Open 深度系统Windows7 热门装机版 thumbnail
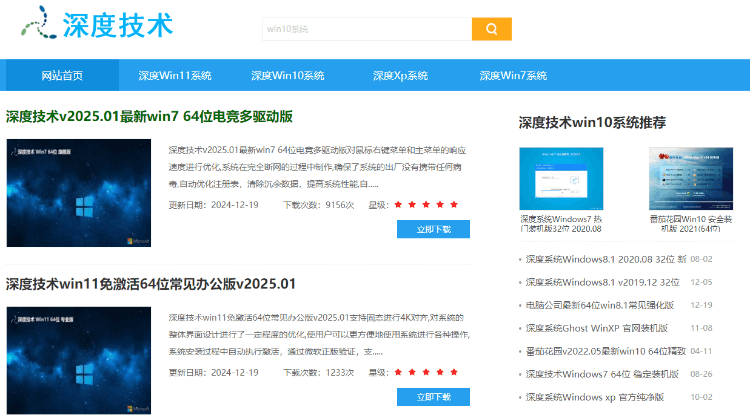The image size is (750, 415). [561, 179]
